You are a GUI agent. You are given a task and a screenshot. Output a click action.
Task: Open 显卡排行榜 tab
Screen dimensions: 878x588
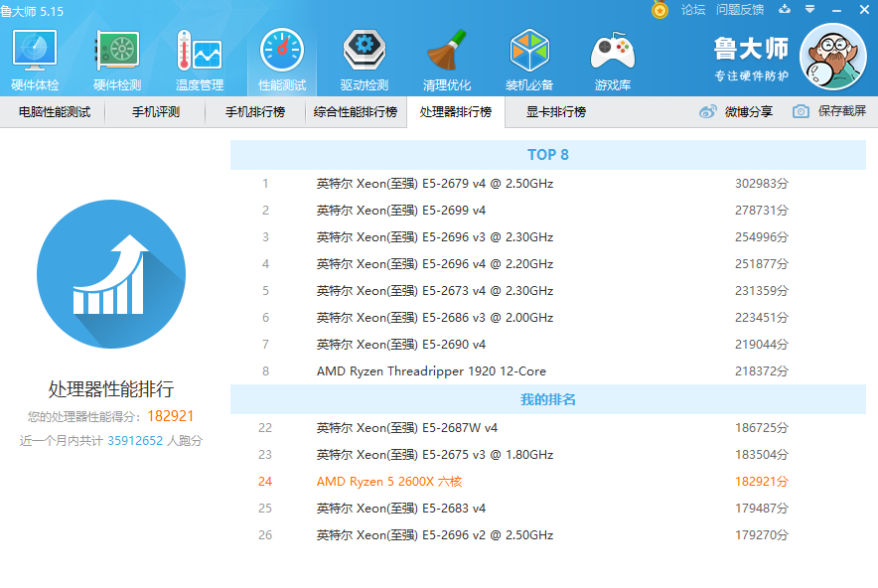(x=556, y=112)
